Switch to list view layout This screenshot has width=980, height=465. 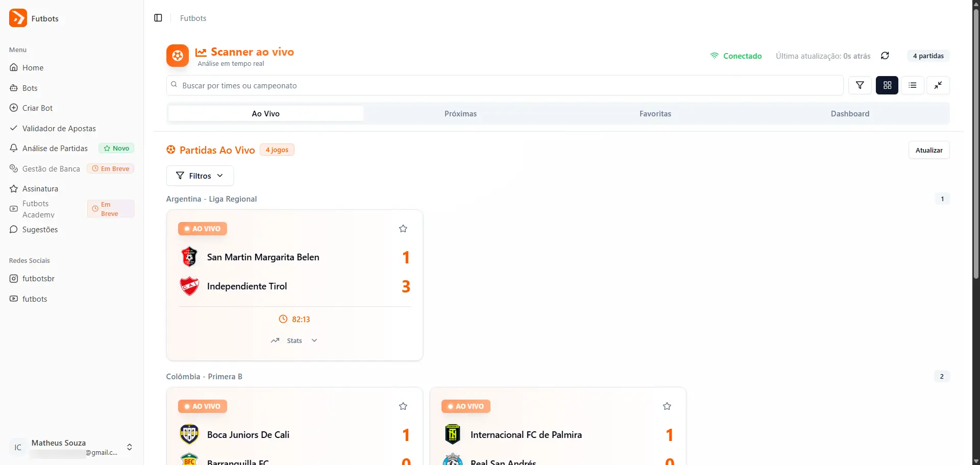(x=913, y=85)
